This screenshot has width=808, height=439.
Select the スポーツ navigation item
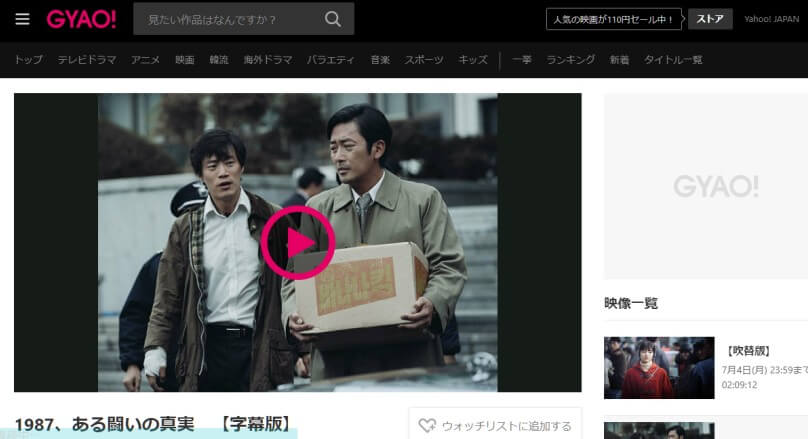(x=424, y=60)
